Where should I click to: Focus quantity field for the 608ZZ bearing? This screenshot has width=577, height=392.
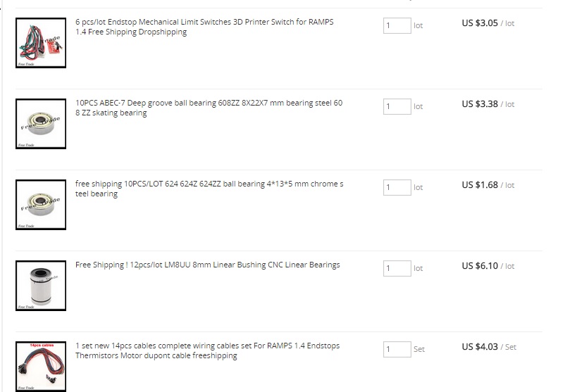(397, 106)
